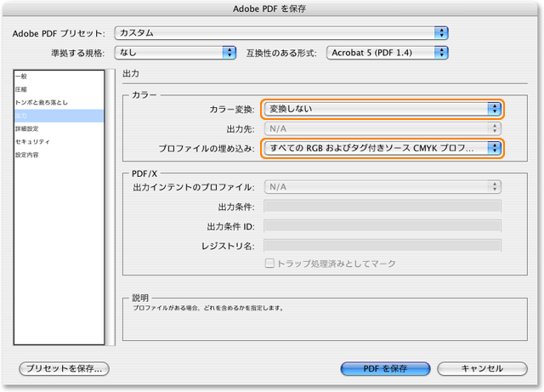Screen dimensions: 544x392
Task: Open セキュリティ settings in the list
Action: pyautogui.click(x=31, y=142)
